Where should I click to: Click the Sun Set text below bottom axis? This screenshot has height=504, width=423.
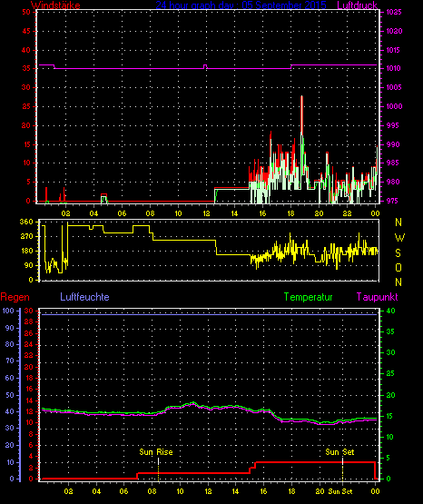pos(340,491)
